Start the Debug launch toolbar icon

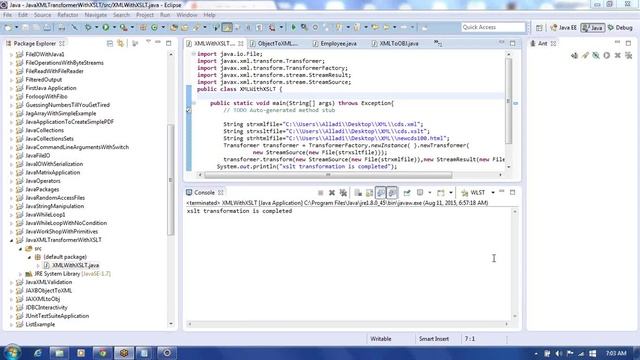88,28
